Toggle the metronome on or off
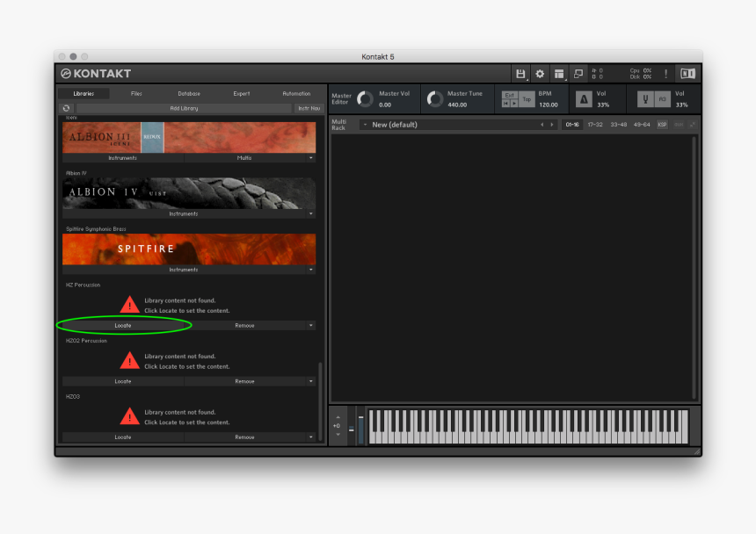Image resolution: width=756 pixels, height=534 pixels. [x=583, y=99]
